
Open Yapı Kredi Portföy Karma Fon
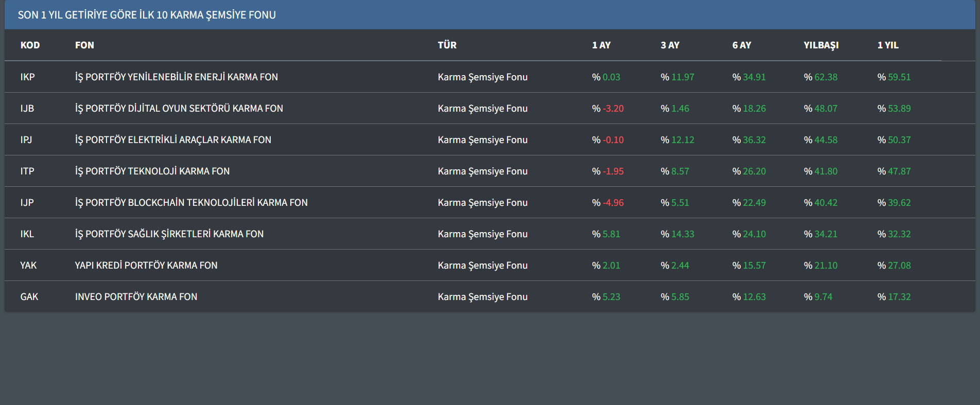[x=146, y=266]
